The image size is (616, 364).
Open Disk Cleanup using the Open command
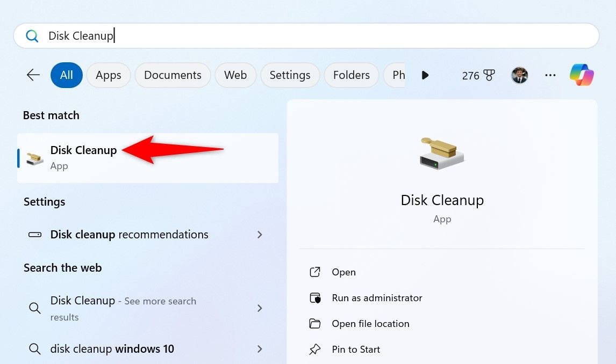[343, 272]
